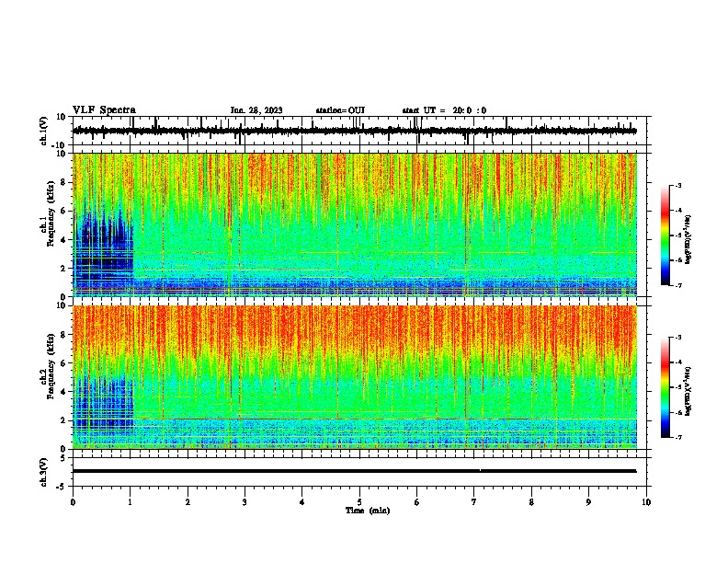Click the time axis tick label "2"
This screenshot has width=728, height=563.
[188, 502]
